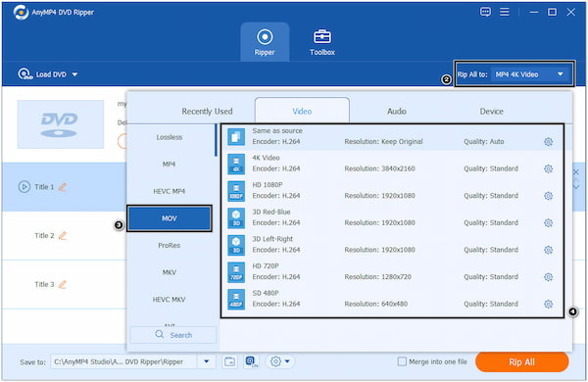
Task: Switch to the Device tab
Action: click(491, 112)
